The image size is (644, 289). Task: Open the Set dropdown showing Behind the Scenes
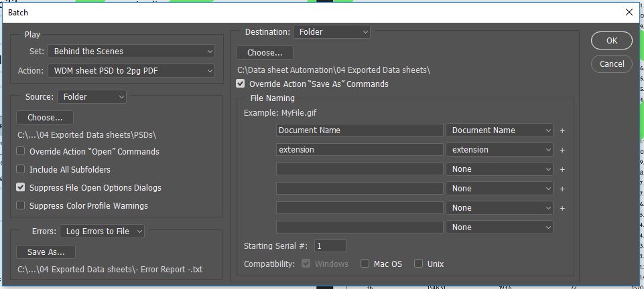(x=131, y=52)
